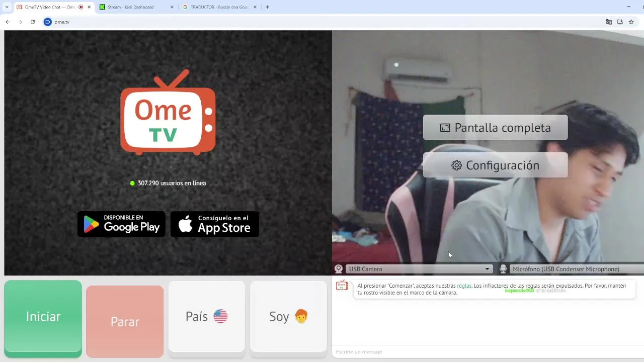
Task: Click the webcam icon beside USB Camera
Action: (339, 269)
